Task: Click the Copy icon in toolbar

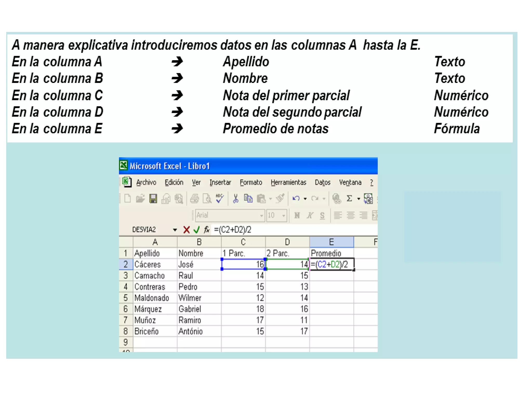Action: (248, 199)
